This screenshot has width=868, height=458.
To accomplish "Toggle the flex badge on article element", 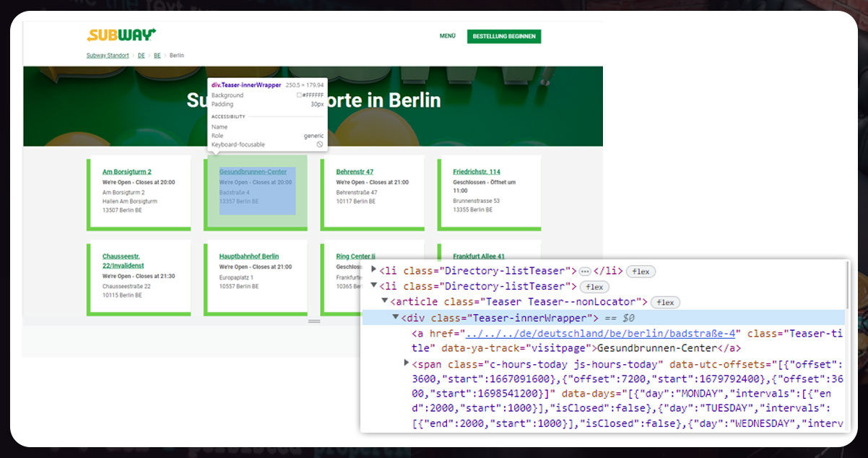I will pos(665,303).
